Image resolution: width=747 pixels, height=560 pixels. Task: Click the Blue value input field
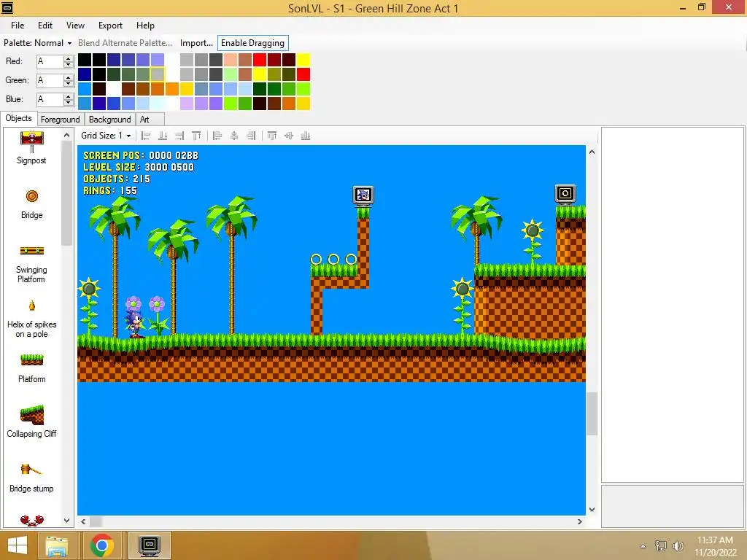(x=50, y=99)
